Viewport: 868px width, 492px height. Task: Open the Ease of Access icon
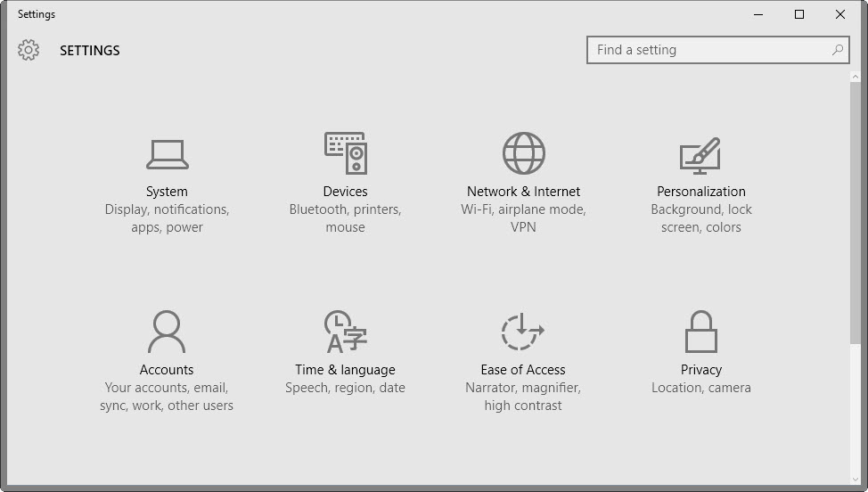tap(522, 332)
